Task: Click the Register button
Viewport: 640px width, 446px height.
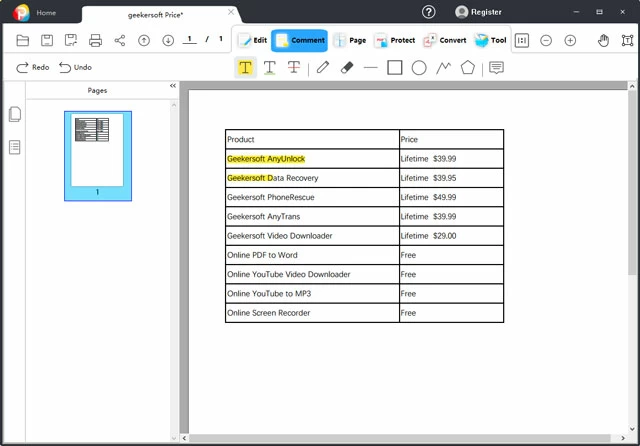Action: (478, 12)
